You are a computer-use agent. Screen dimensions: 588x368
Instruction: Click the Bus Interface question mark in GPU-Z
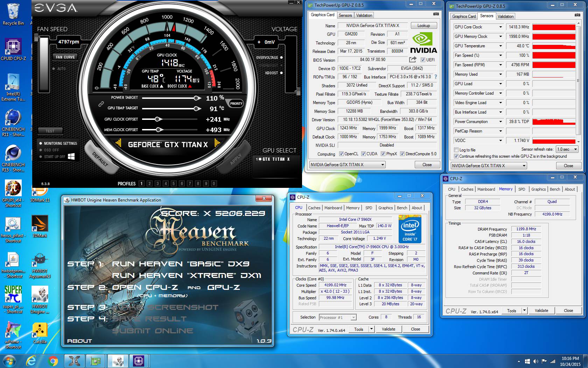click(435, 77)
